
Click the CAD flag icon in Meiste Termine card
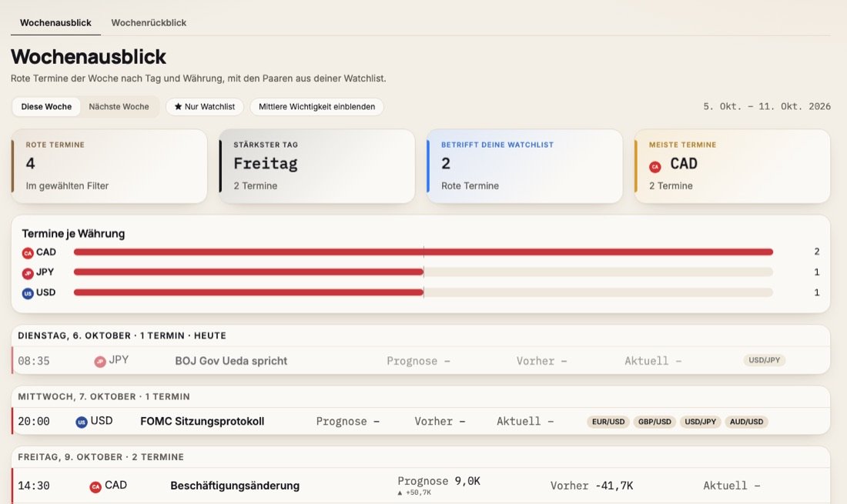655,167
